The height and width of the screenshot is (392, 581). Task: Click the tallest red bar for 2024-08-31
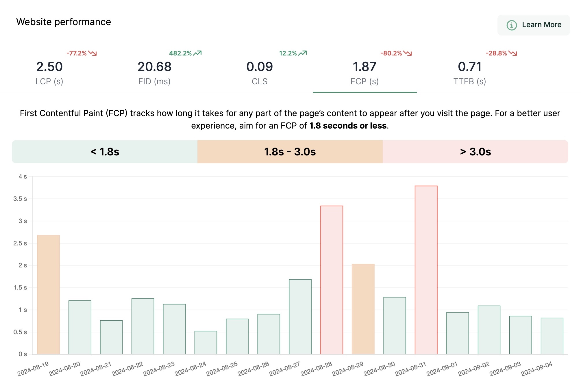[426, 270]
